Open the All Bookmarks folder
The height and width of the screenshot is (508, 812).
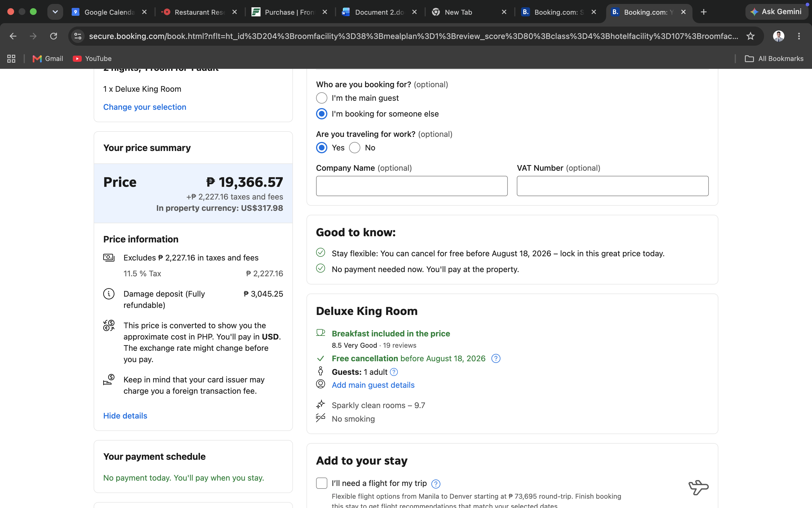(x=774, y=59)
